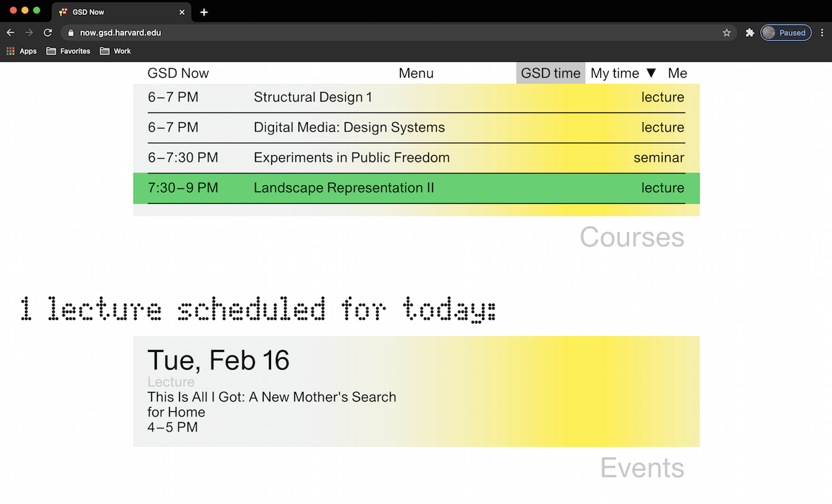
Task: Open the Structural Design 1 lecture row
Action: point(313,97)
